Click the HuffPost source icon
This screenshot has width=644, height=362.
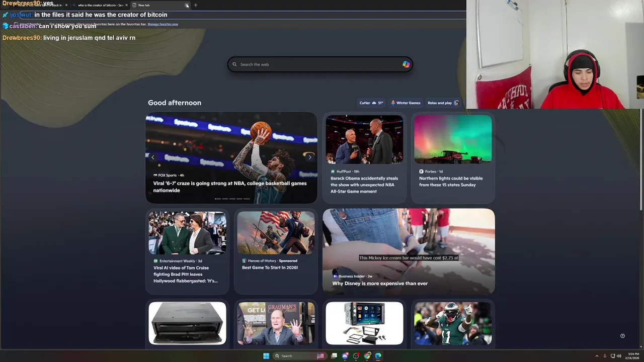[333, 171]
